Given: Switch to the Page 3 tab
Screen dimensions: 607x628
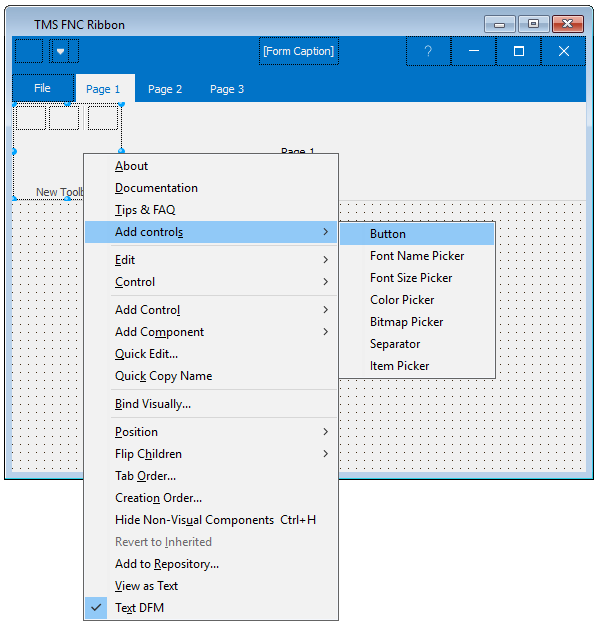Looking at the screenshot, I should (227, 89).
